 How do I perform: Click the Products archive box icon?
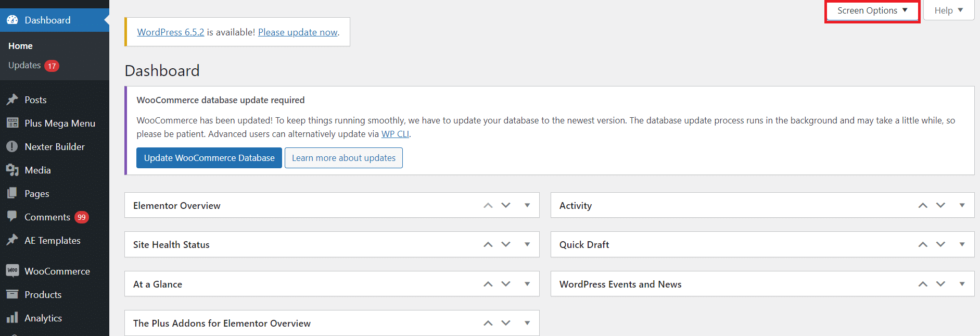coord(12,294)
